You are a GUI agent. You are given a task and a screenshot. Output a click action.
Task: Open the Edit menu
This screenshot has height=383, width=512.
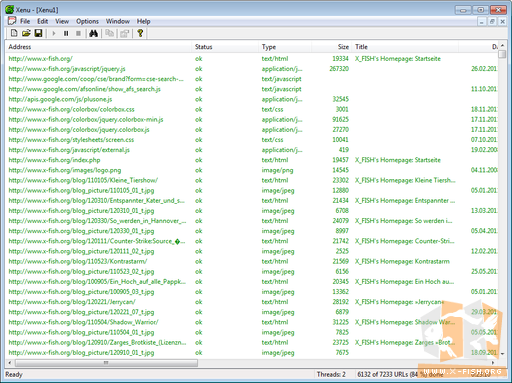[42, 21]
